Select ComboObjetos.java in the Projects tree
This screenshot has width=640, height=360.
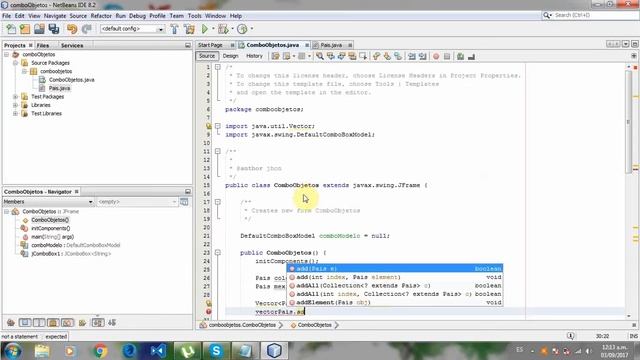(72, 80)
